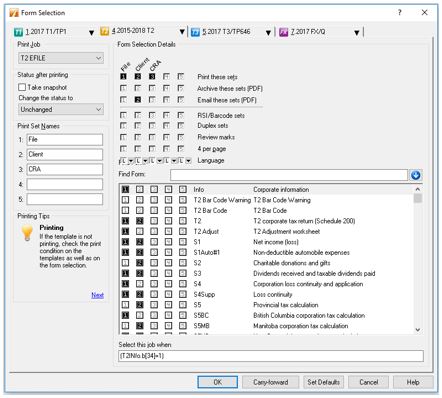Switch to the 7 2017 FX/Q tab

[x=308, y=32]
